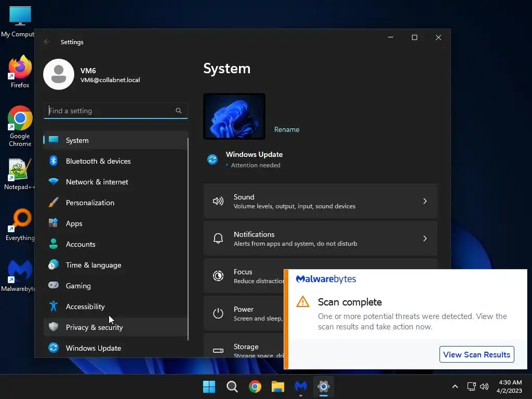Click the VM6 user avatar picture

59,74
